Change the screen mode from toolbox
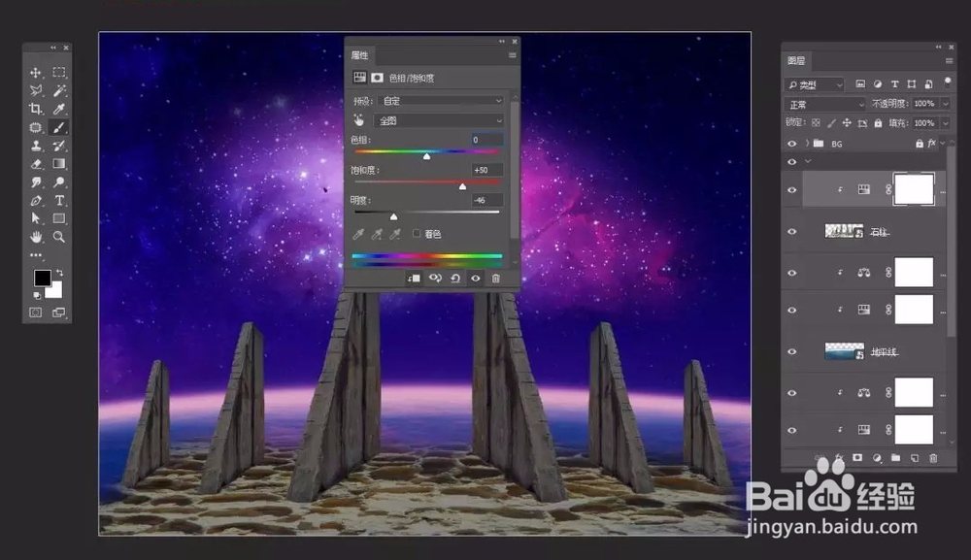Screen dimensions: 971x560 click(59, 313)
